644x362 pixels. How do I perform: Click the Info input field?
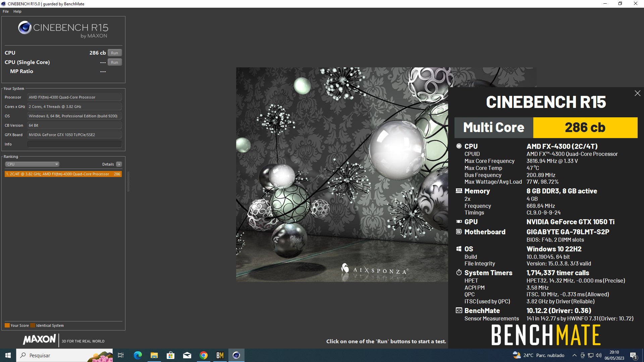tap(74, 144)
